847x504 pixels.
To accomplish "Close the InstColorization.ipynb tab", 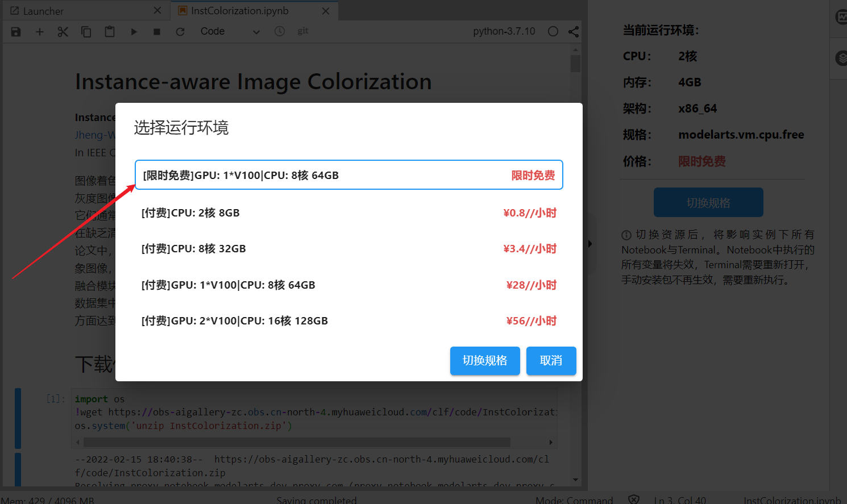I will click(326, 11).
